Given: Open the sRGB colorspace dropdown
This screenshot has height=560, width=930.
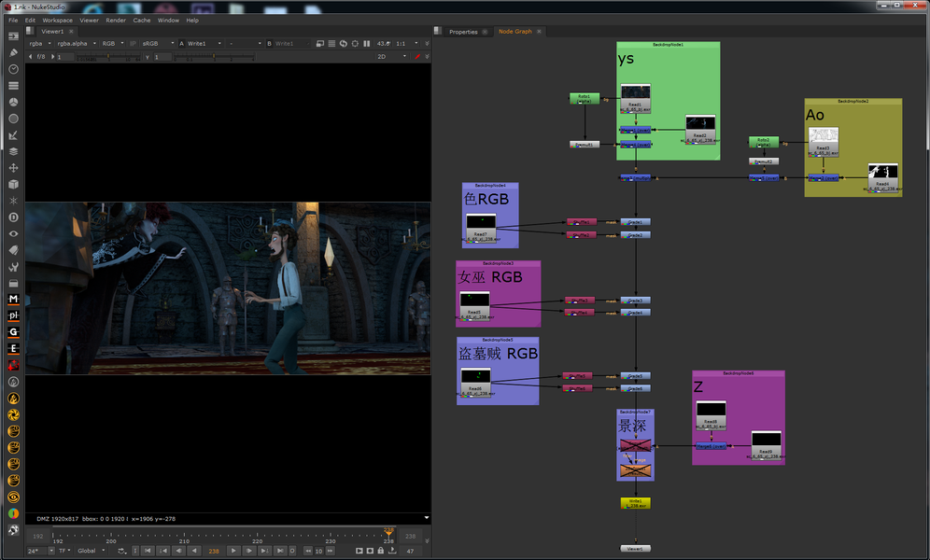Looking at the screenshot, I should pos(158,43).
